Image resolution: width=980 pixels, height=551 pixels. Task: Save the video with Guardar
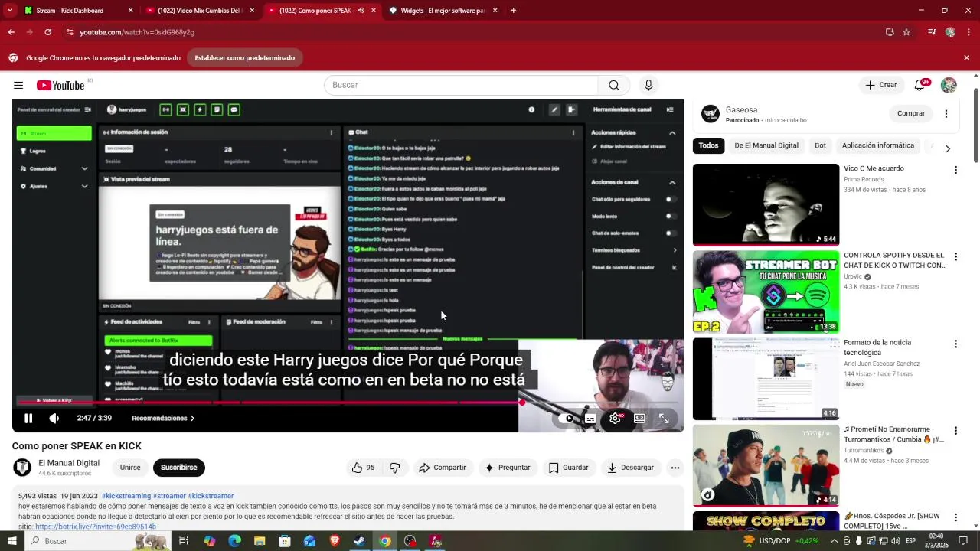[x=568, y=468]
